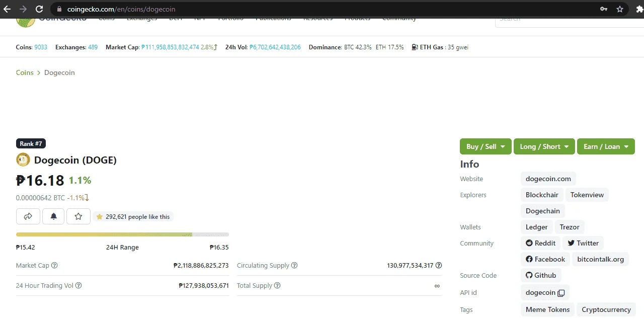Image resolution: width=644 pixels, height=319 pixels.
Task: Copy the dogecoin API id
Action: tap(561, 293)
